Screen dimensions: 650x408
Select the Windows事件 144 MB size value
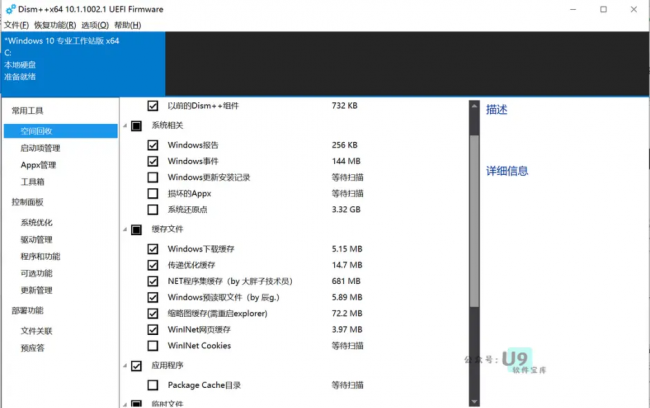coord(346,161)
